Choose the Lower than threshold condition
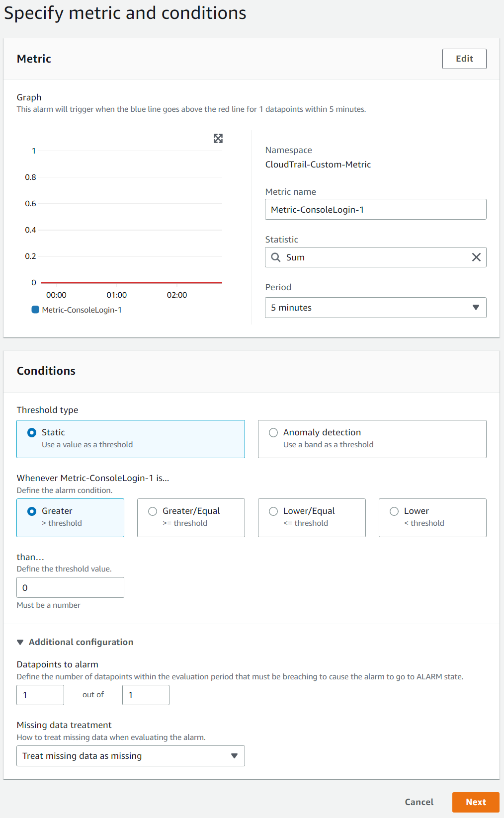504x818 pixels. coord(394,511)
